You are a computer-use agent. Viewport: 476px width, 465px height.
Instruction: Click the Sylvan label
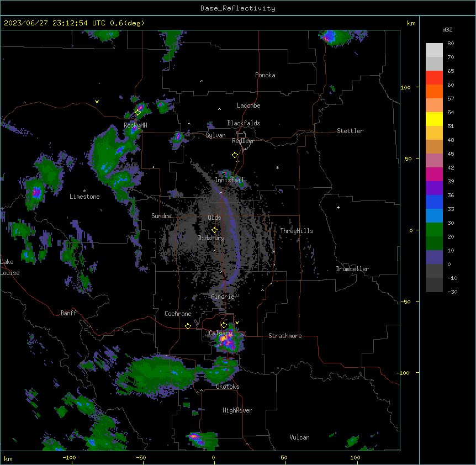(215, 135)
